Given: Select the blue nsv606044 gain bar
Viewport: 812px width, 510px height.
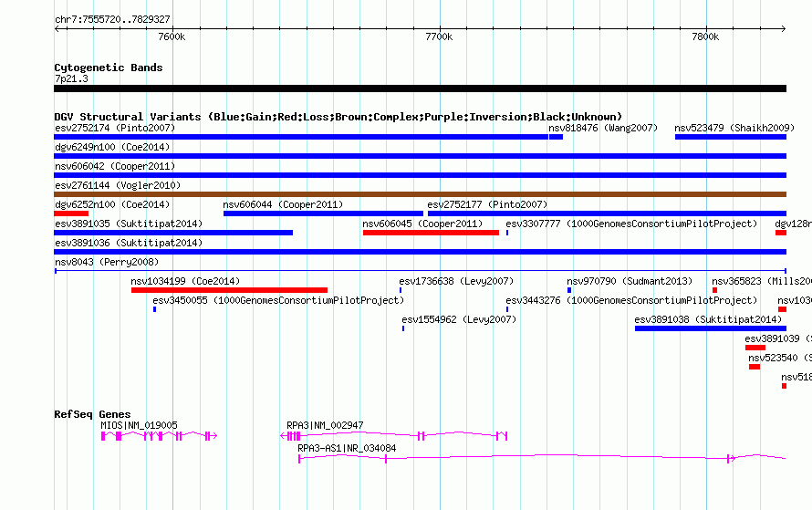Looking at the screenshot, I should click(x=323, y=213).
